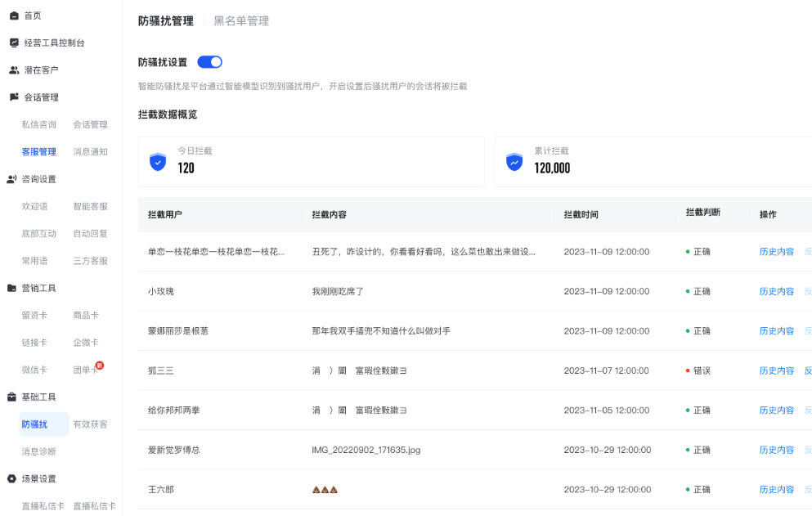Screen dimensions: 812x516
Task: Click the 累计拦截 shield icon
Action: point(514,162)
